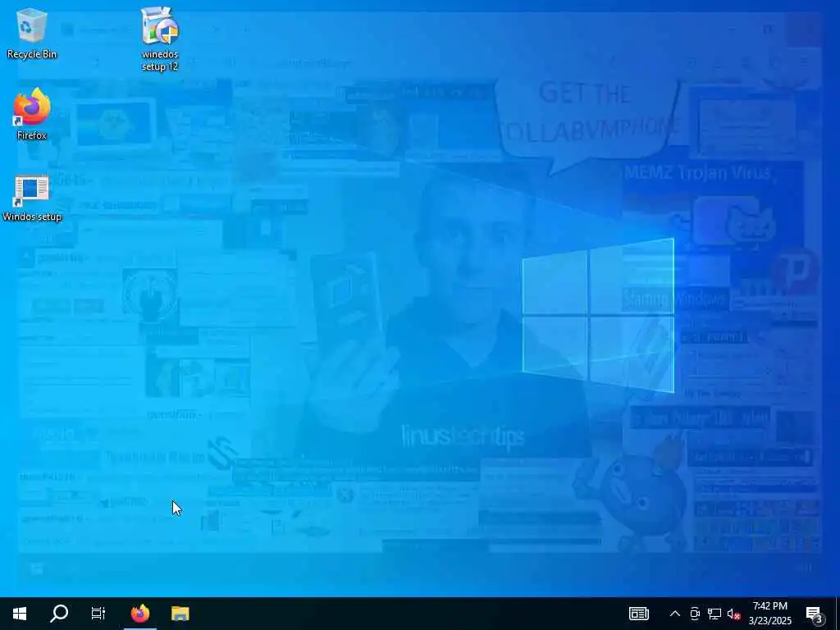The height and width of the screenshot is (630, 840).
Task: Open network status tray icon
Action: (x=714, y=614)
